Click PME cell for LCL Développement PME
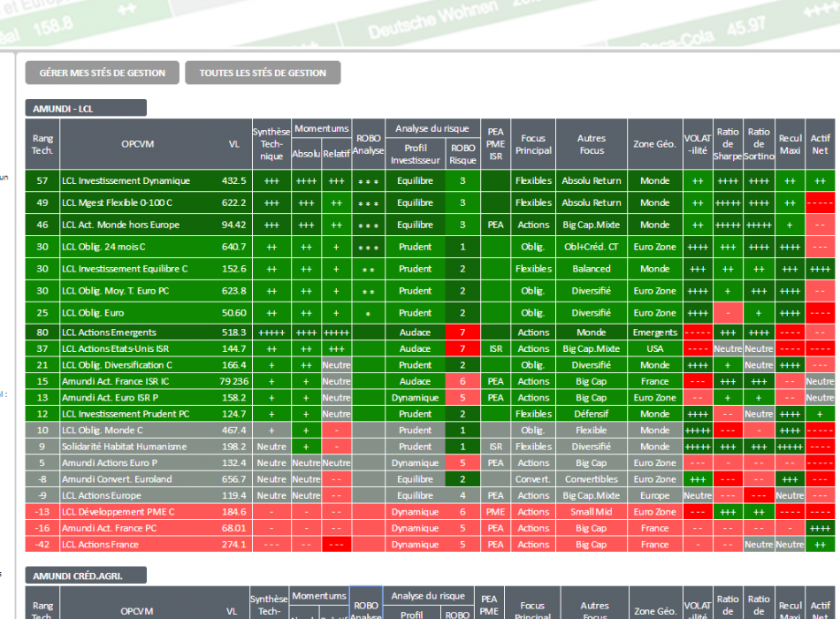Image resolution: width=840 pixels, height=619 pixels. click(x=495, y=512)
